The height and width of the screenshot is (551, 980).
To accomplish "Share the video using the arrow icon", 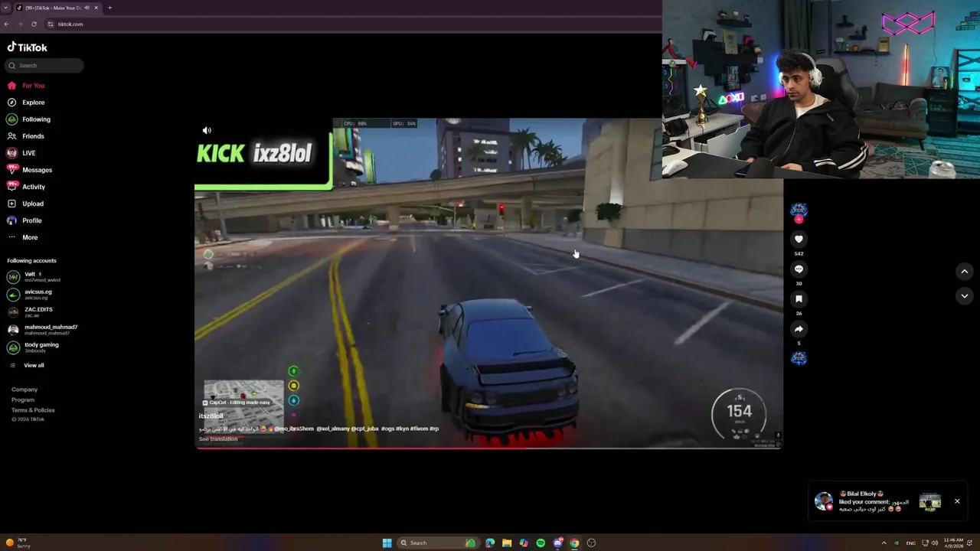I will [x=799, y=329].
